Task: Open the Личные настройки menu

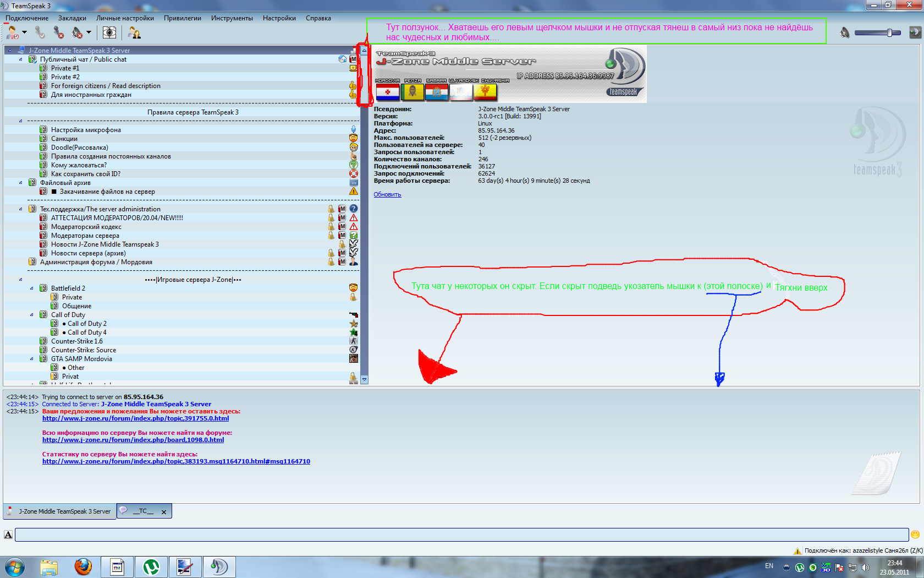Action: 125,18
